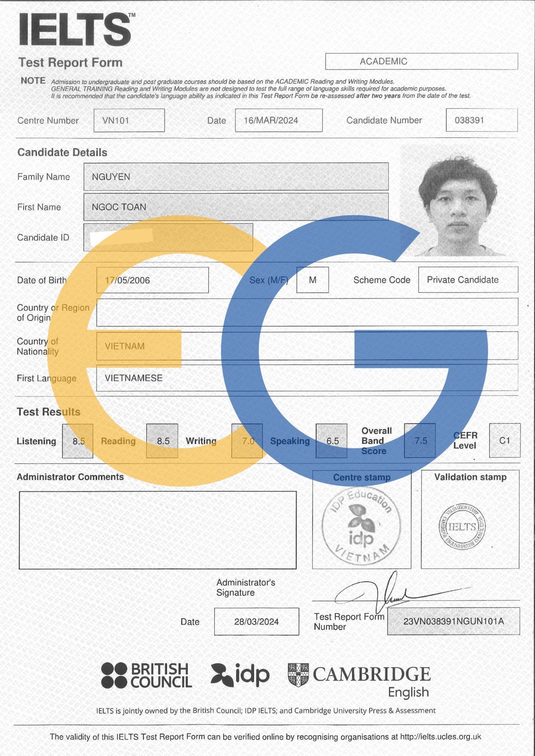Click the IELTS logo at top
535x756 pixels.
pyautogui.click(x=76, y=34)
